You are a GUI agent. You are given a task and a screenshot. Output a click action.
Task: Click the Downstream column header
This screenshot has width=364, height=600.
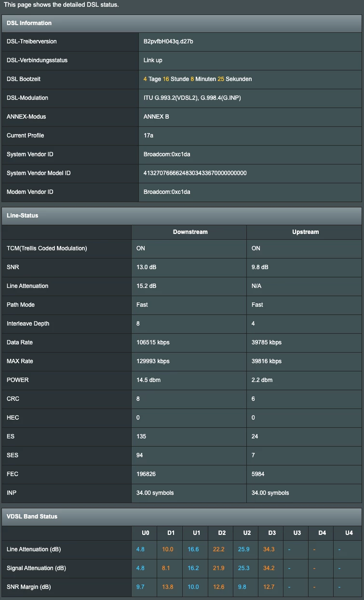point(190,232)
